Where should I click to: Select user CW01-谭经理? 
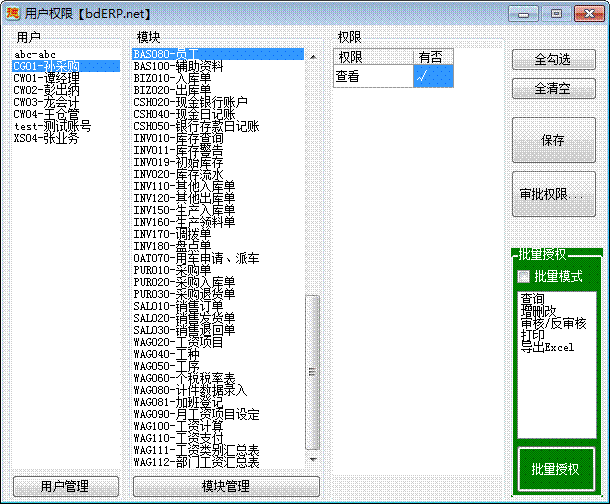click(46, 78)
